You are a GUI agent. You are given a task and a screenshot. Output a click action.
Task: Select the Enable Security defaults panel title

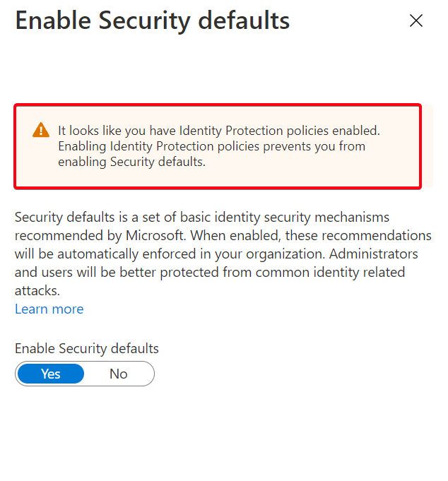click(x=152, y=21)
